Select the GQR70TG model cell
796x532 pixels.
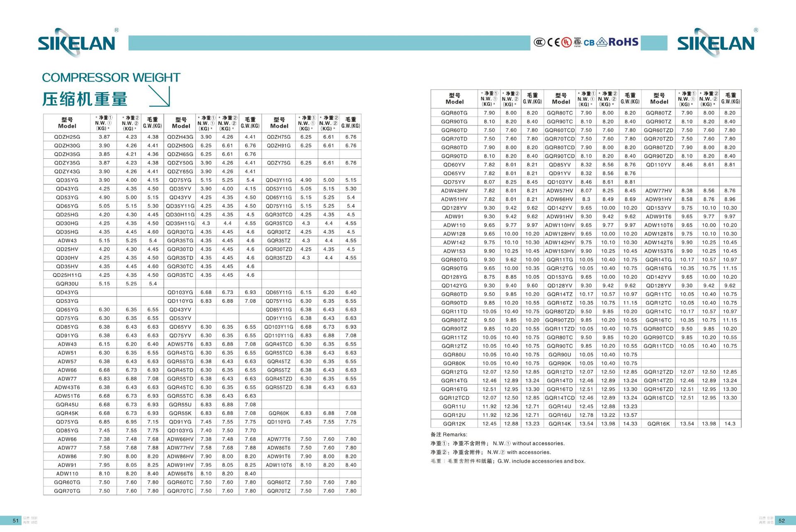click(x=67, y=491)
